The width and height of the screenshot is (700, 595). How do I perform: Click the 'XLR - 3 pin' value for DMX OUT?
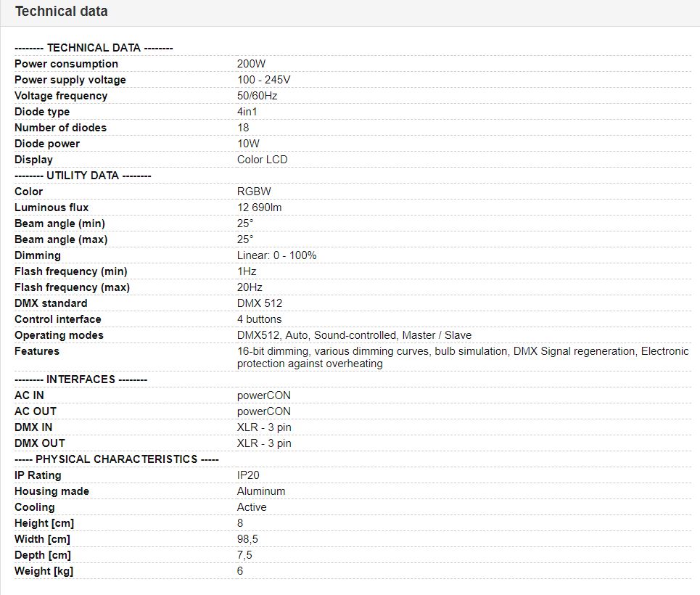pyautogui.click(x=264, y=443)
